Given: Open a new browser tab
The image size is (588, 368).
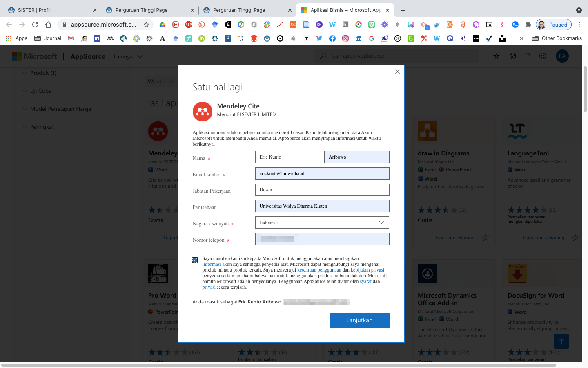Looking at the screenshot, I should (x=403, y=10).
